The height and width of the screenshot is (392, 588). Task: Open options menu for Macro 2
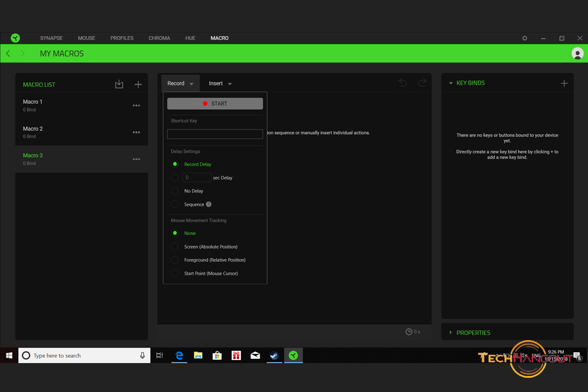137,132
